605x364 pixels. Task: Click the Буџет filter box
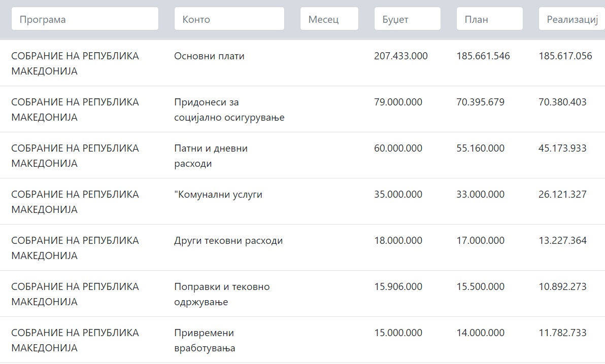point(408,19)
